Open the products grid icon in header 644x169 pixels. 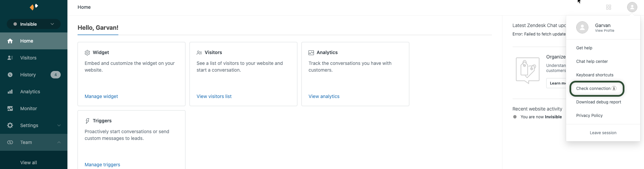coord(609,7)
